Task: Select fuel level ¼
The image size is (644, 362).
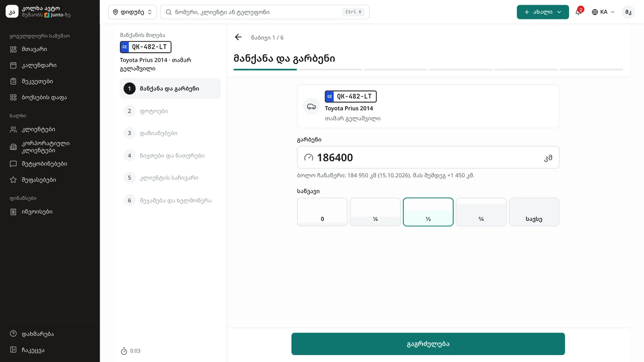Action: [375, 212]
